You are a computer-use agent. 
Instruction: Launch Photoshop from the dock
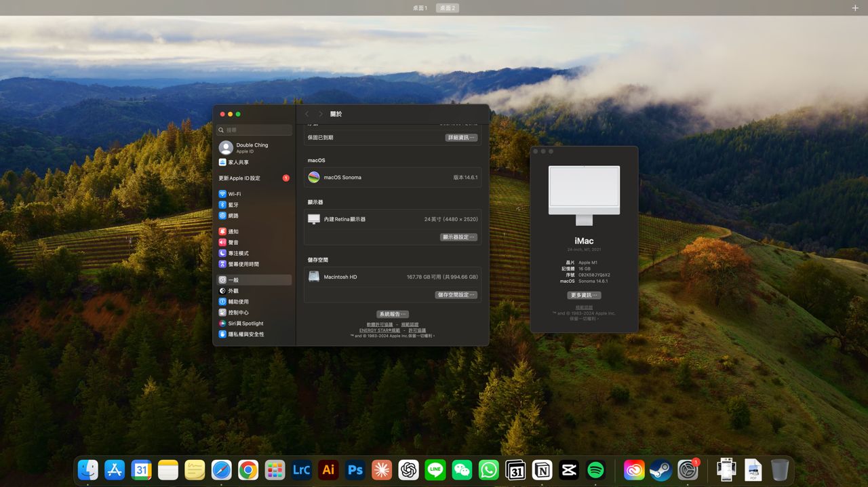[x=355, y=470]
